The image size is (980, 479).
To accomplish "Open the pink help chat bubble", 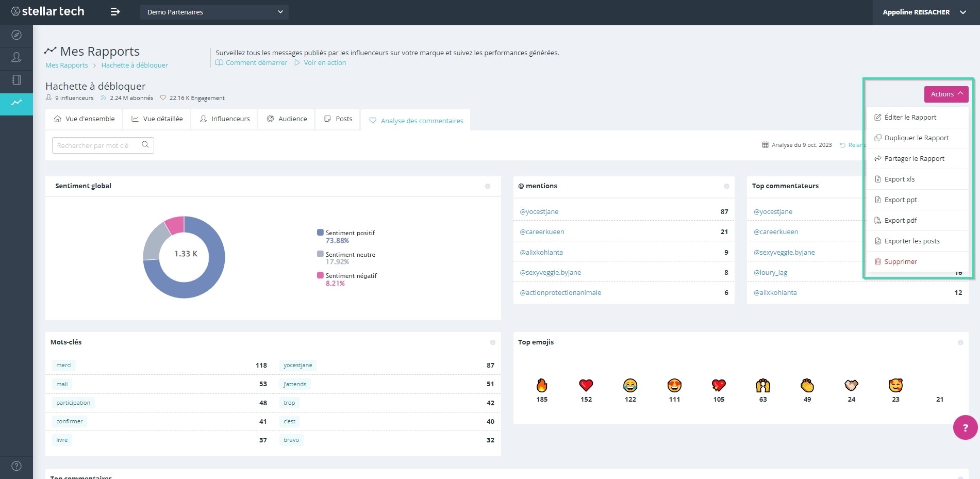I will (965, 427).
